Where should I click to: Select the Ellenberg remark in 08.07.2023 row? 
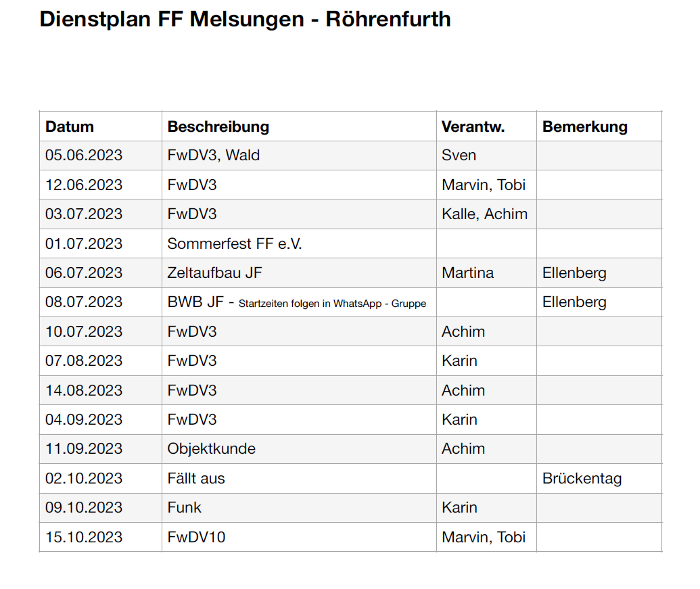pos(599,302)
